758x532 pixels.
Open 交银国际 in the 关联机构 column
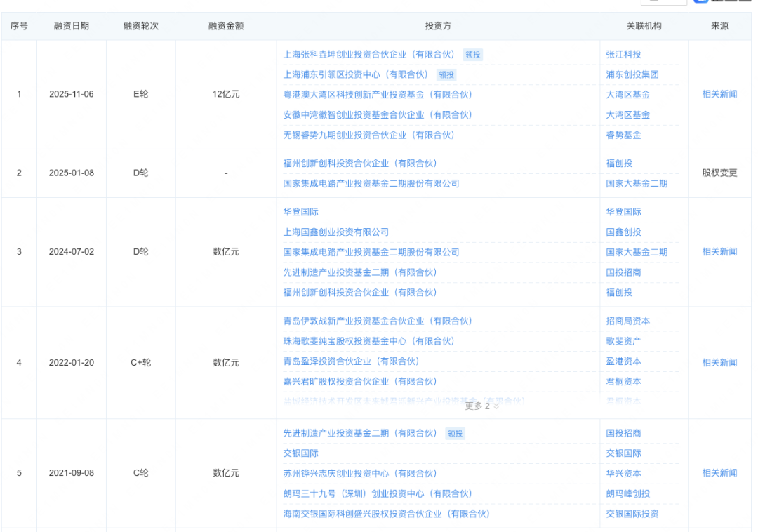tap(624, 453)
